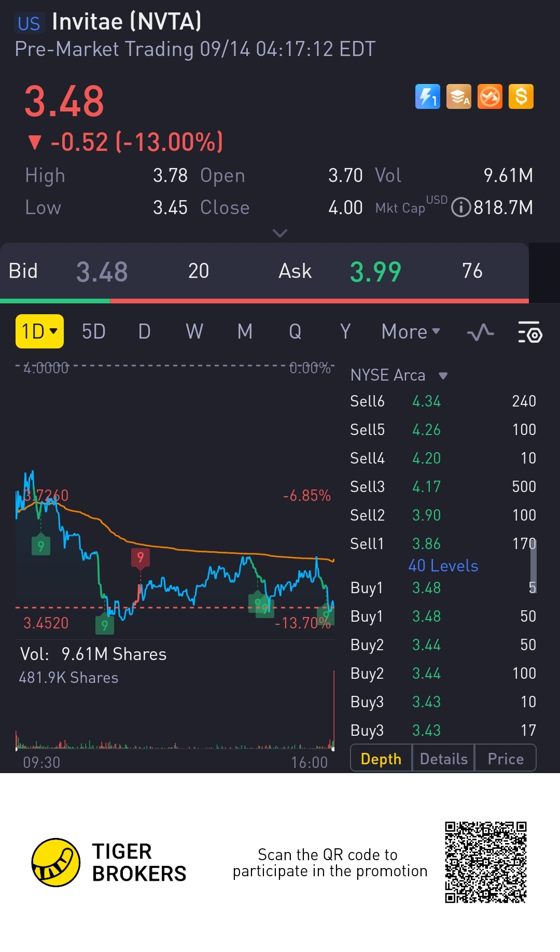Tap the Vol: 9.61M Shares label
The image size is (560, 952).
click(x=93, y=654)
